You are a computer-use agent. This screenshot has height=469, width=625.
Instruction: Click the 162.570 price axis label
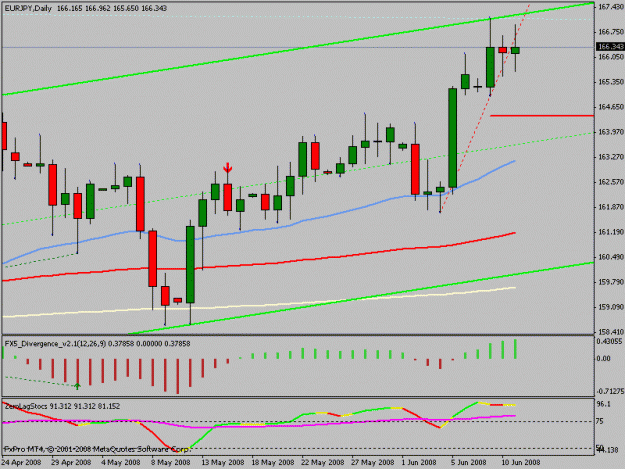click(611, 182)
